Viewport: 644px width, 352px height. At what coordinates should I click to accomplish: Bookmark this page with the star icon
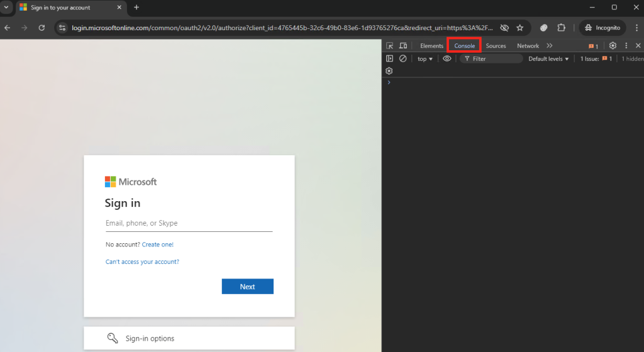click(x=520, y=28)
